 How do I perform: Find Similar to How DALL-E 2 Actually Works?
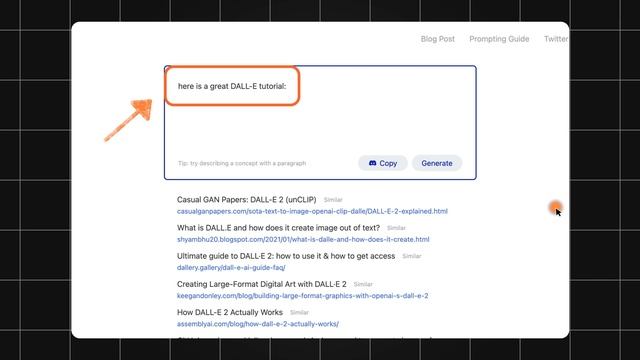click(x=299, y=313)
